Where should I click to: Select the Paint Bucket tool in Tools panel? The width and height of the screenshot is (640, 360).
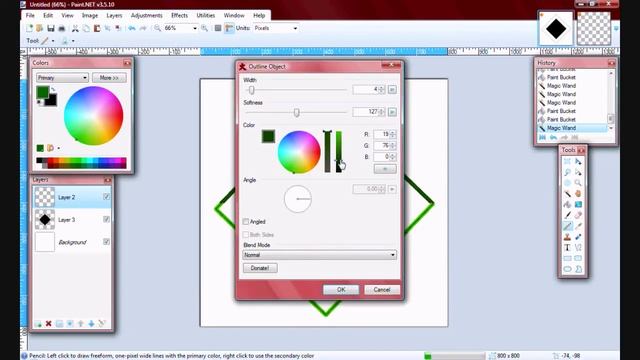click(567, 204)
